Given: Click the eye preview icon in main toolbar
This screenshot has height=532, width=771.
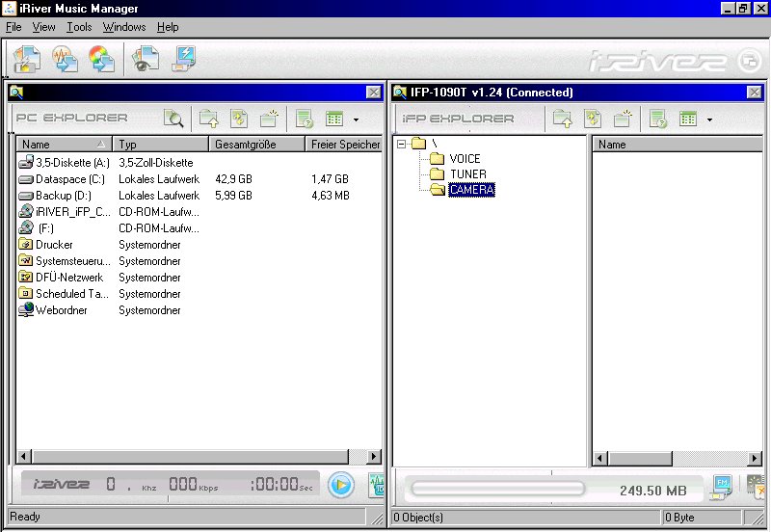Looking at the screenshot, I should (x=146, y=59).
